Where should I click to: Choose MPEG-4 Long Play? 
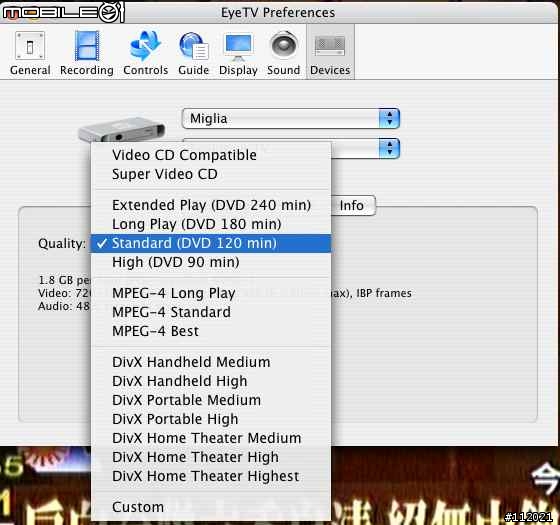211,293
